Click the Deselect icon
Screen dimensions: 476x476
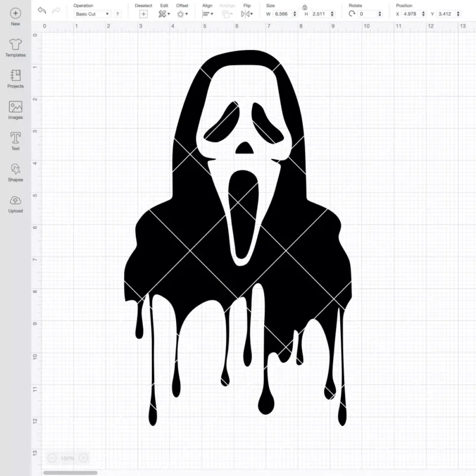click(143, 14)
